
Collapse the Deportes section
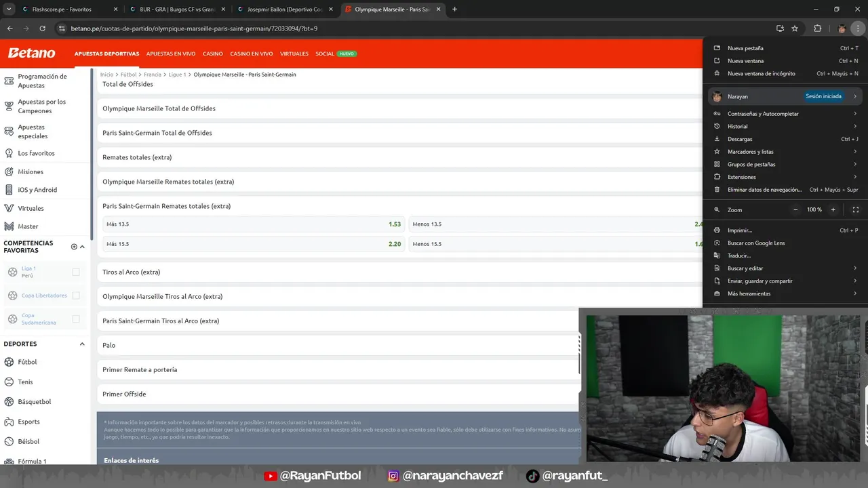[x=83, y=344]
